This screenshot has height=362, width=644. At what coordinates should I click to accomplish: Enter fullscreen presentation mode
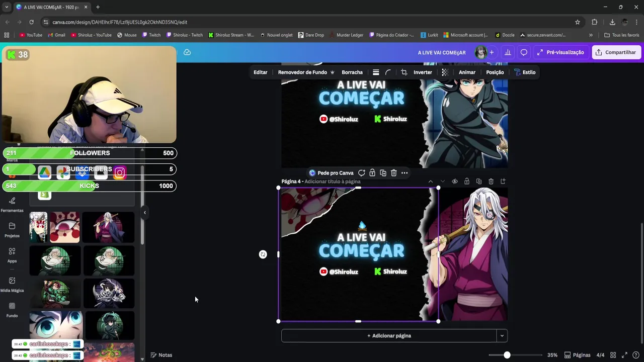[624, 355]
